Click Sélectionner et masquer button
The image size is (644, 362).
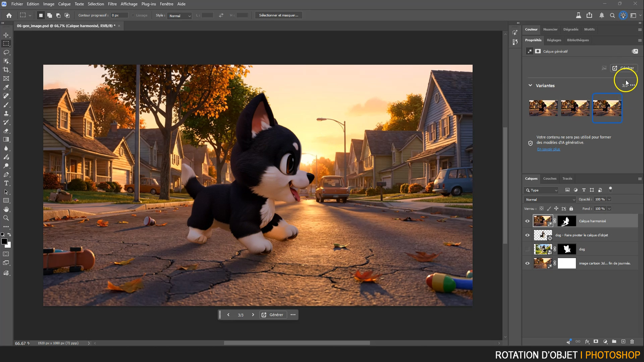pos(278,15)
